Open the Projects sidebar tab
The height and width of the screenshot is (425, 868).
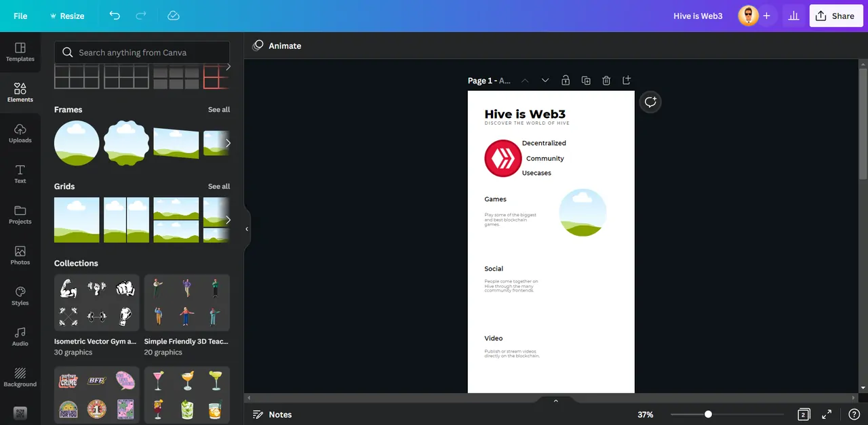pyautogui.click(x=20, y=215)
